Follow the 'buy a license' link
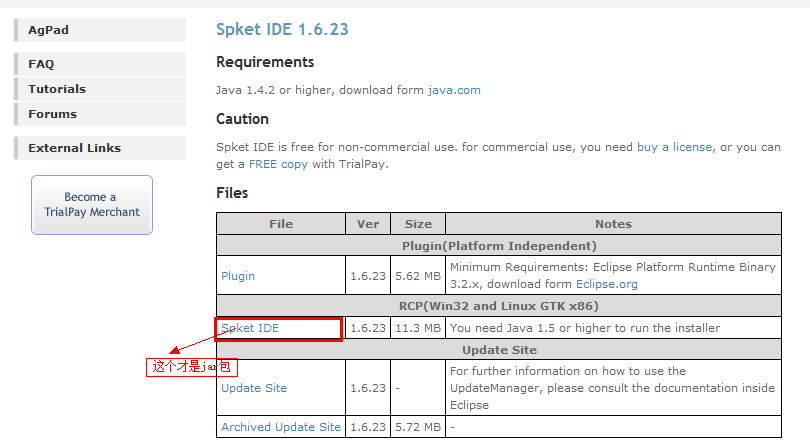The image size is (810, 448). 674,147
